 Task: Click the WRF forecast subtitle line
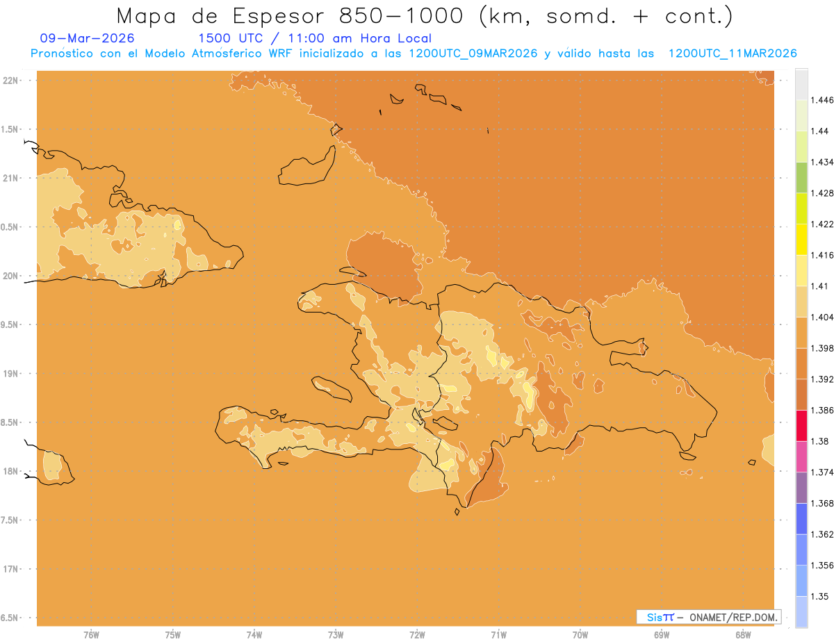coord(414,53)
